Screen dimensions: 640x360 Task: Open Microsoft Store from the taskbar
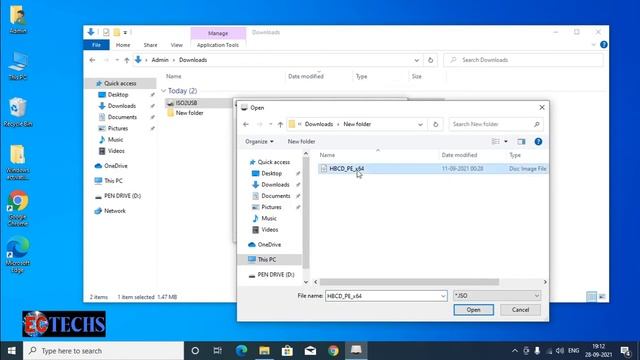tap(287, 351)
